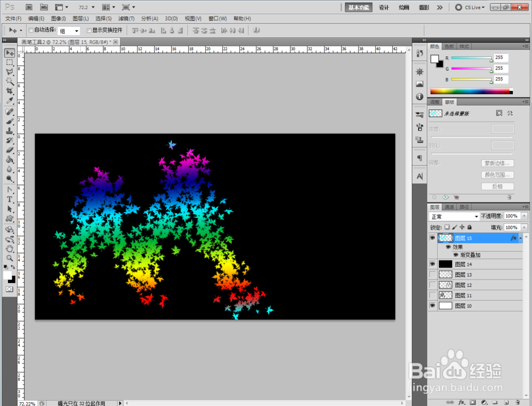532x406 pixels.
Task: Switch to 设计 workspace
Action: (x=384, y=7)
